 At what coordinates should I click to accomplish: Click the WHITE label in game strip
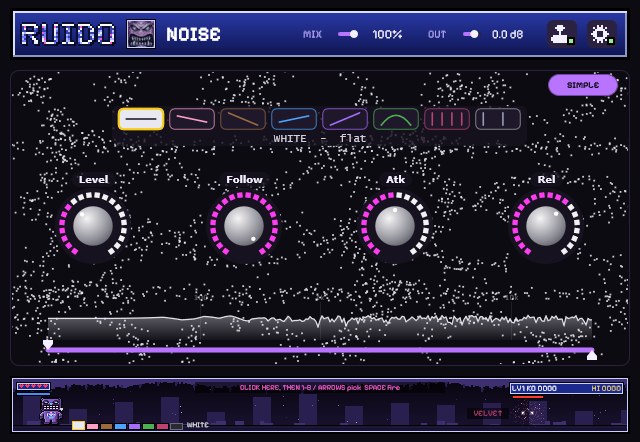[198, 425]
